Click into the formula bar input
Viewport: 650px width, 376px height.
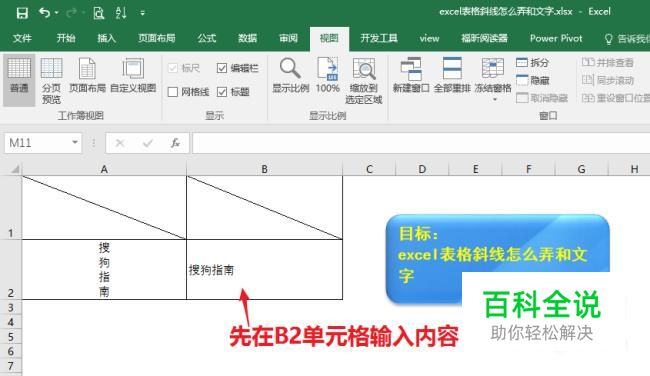421,143
